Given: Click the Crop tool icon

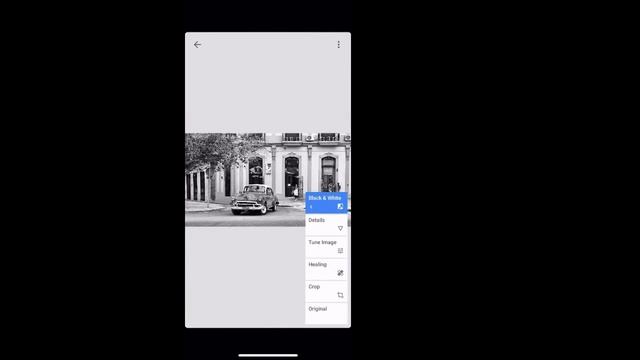Looking at the screenshot, I should tap(340, 295).
